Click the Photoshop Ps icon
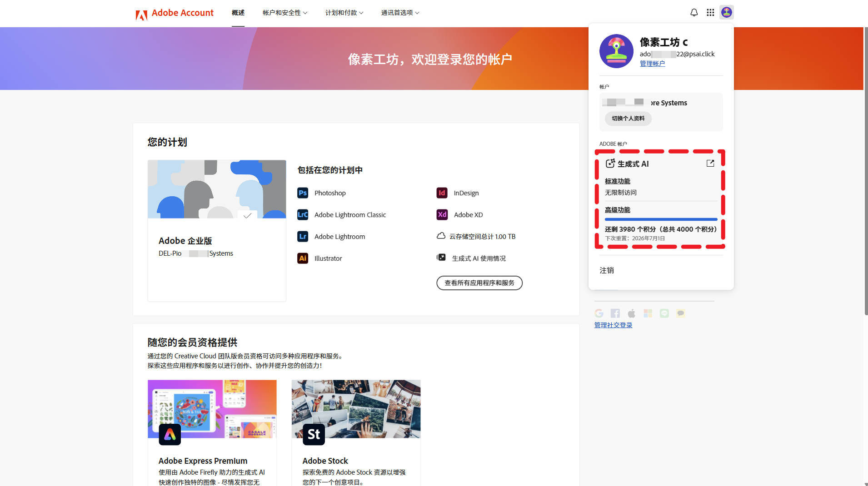This screenshot has width=868, height=486. coord(303,193)
